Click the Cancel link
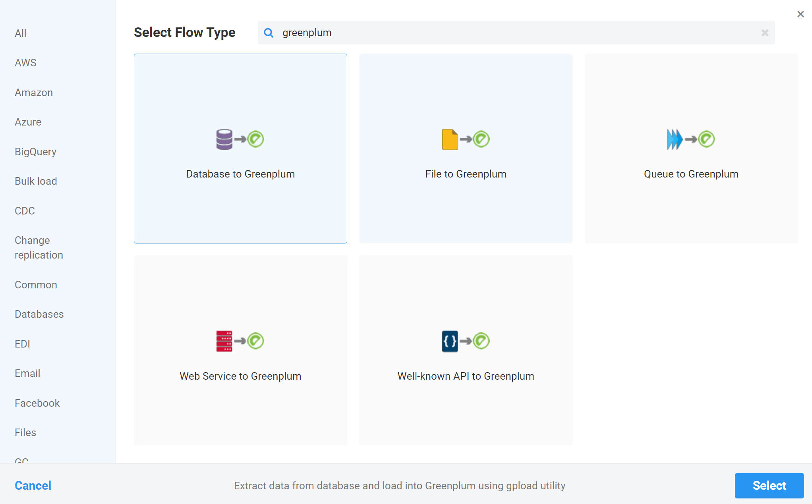 click(33, 485)
